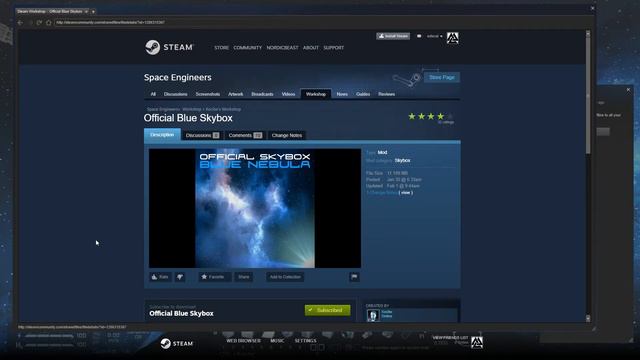Open MUSIC in the overlay bar
This screenshot has width=640, height=360.
coord(277,341)
